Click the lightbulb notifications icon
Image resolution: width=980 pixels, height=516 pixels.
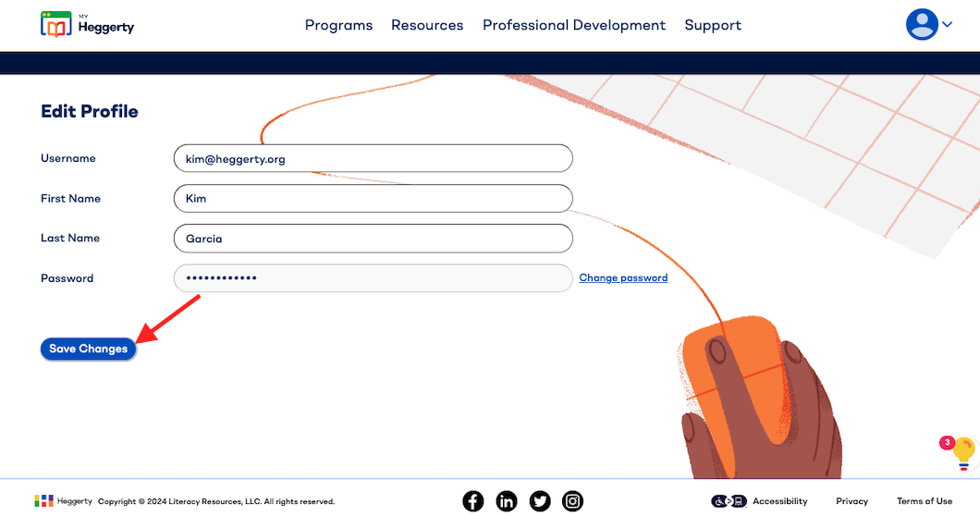click(963, 453)
